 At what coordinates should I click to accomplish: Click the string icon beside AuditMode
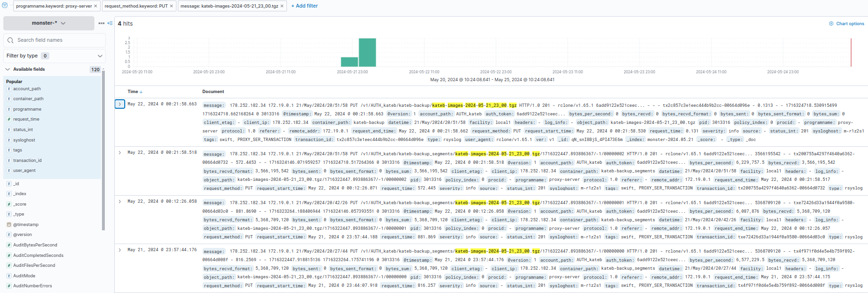point(9,276)
